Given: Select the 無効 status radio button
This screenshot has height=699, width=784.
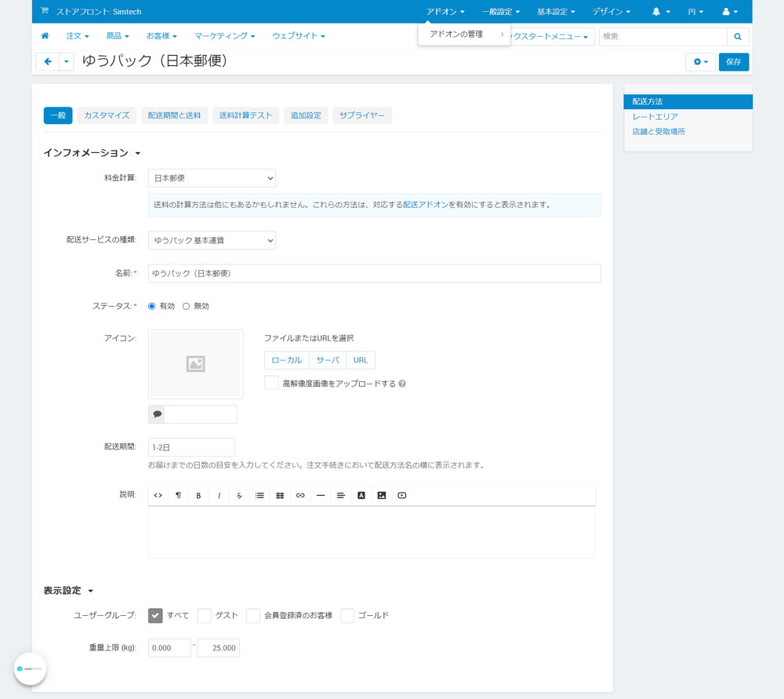Looking at the screenshot, I should coord(186,306).
